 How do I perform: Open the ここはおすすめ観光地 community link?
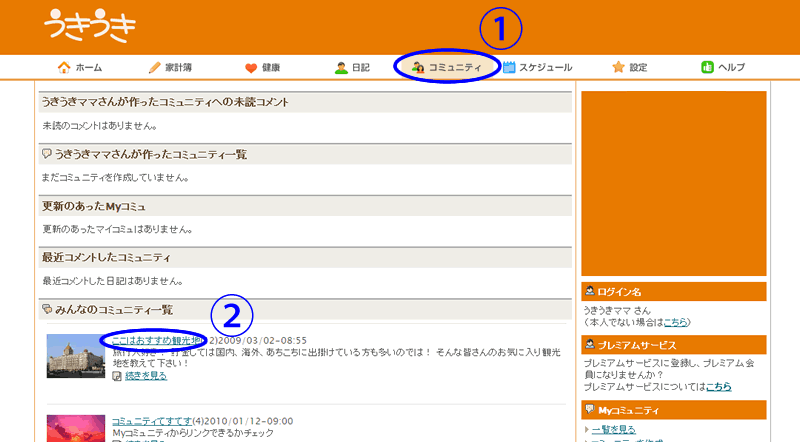[x=156, y=340]
